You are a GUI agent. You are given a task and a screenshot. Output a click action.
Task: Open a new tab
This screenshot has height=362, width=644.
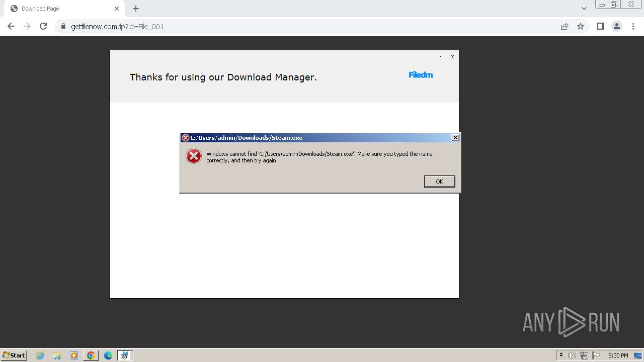(x=136, y=9)
